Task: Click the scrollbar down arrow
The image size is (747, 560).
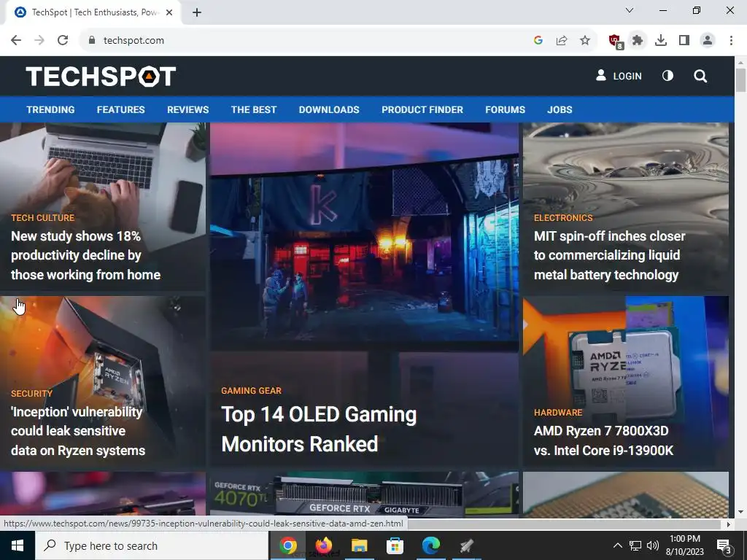Action: pos(740,512)
